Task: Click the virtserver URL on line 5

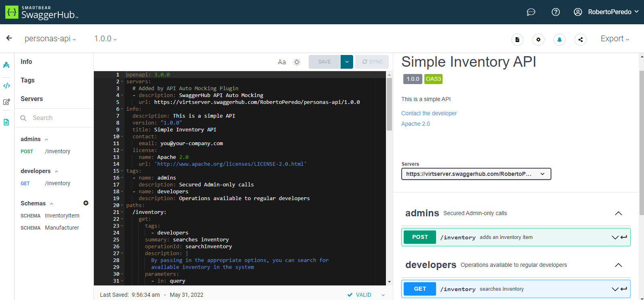Action: (x=257, y=102)
